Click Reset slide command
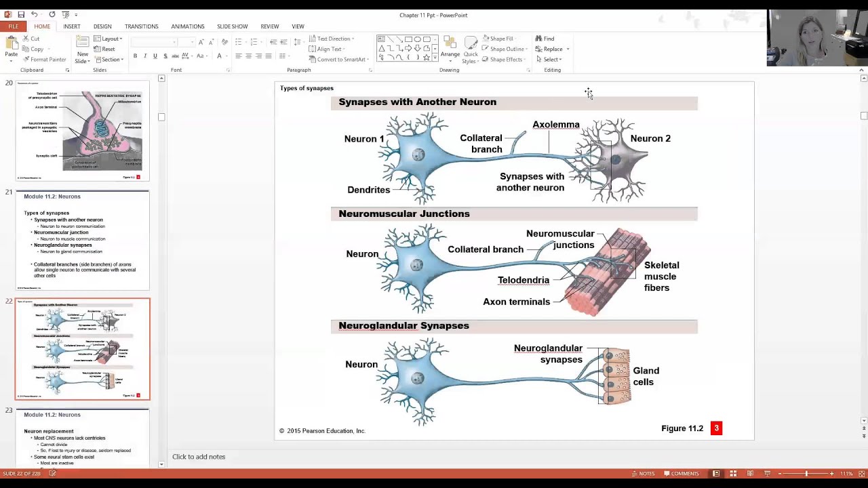Viewport: 868px width, 488px height. [x=104, y=49]
